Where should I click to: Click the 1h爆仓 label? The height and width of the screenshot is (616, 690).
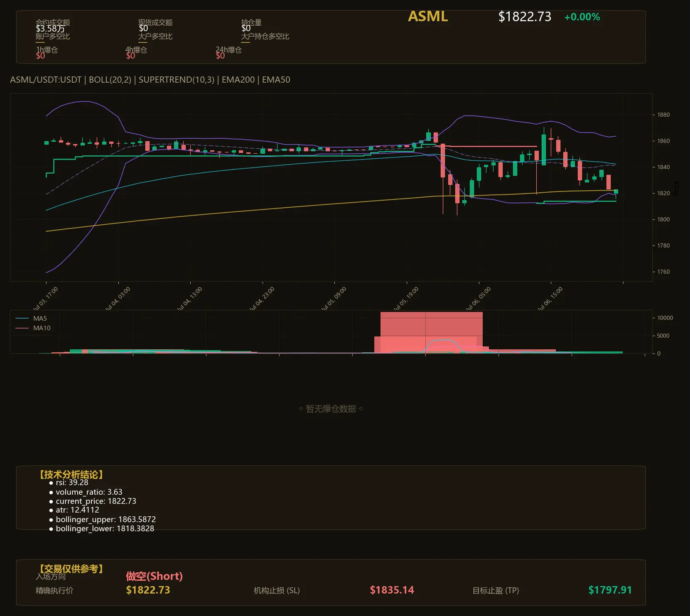(x=47, y=50)
